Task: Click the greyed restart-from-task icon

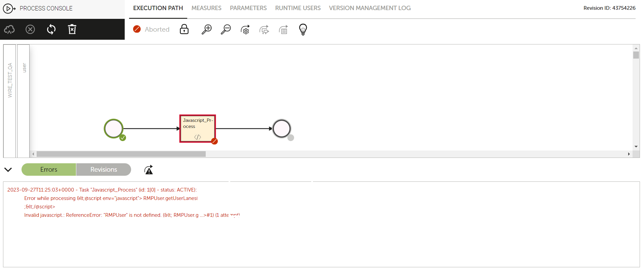Action: pos(264,30)
